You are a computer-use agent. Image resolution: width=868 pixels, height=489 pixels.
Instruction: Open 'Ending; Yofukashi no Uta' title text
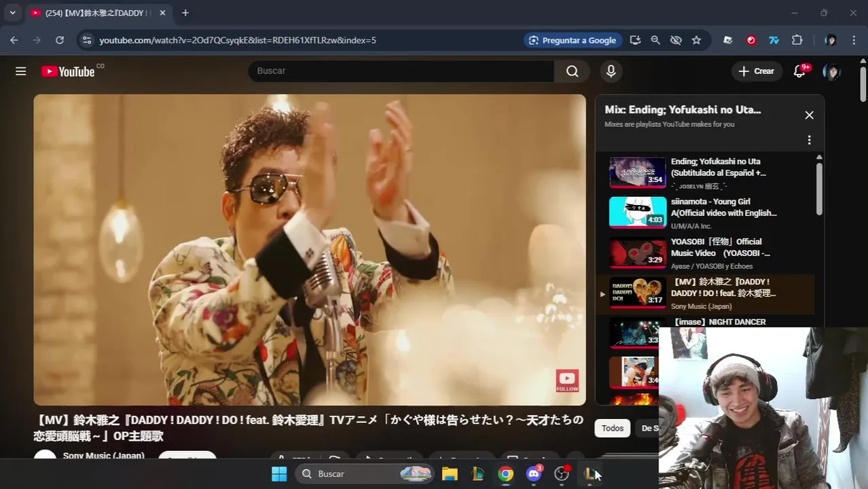(x=718, y=167)
